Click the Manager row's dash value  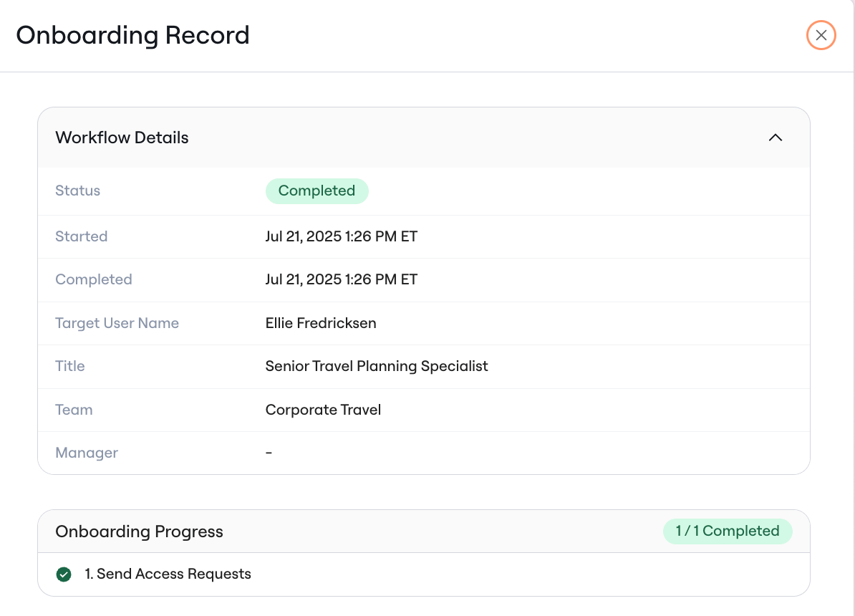269,453
